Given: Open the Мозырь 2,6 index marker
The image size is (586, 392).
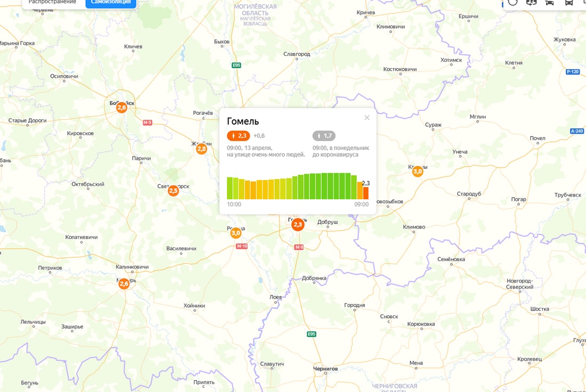Looking at the screenshot, I should pyautogui.click(x=124, y=284).
